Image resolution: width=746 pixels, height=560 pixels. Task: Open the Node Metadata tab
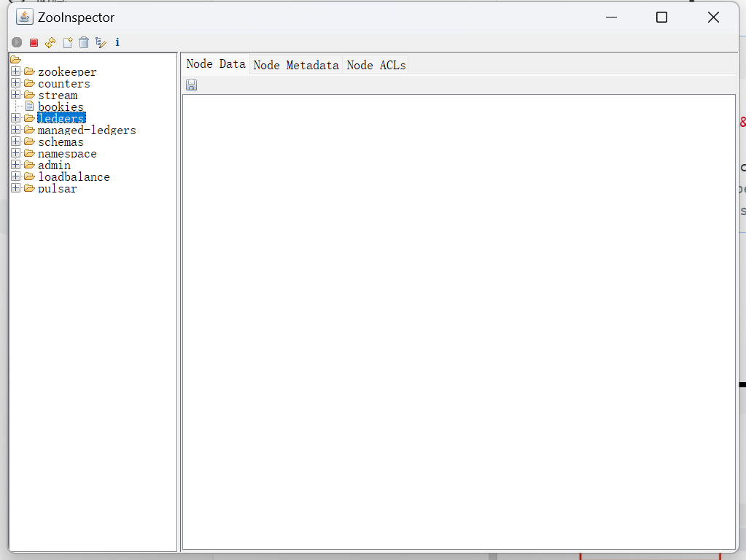pyautogui.click(x=296, y=65)
